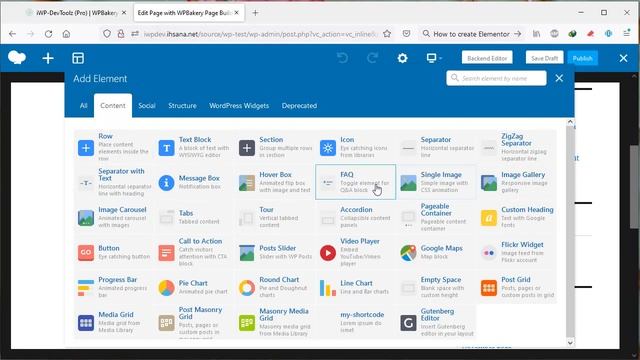Screen dimensions: 640x360
Task: Focus the search element by name field
Action: click(x=496, y=78)
